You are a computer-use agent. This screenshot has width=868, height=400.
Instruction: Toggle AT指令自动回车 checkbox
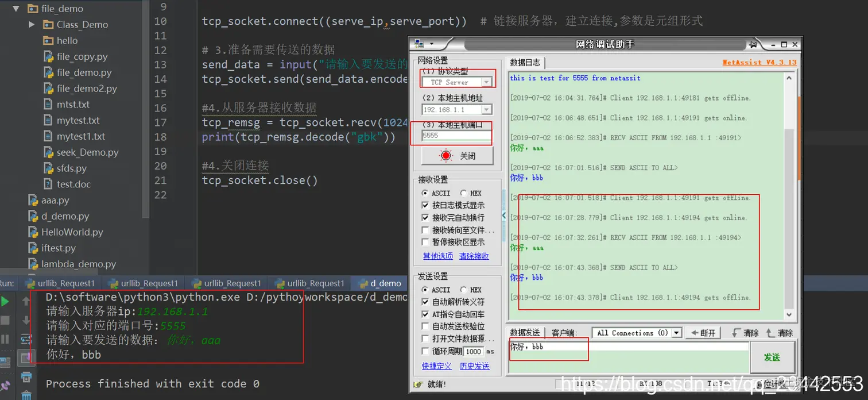click(x=425, y=314)
